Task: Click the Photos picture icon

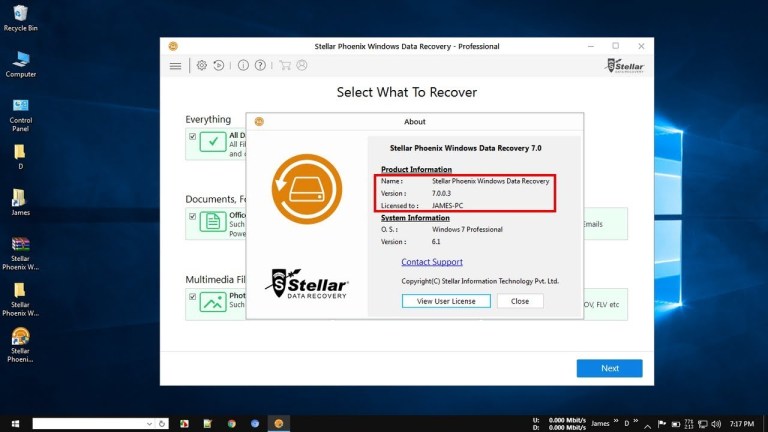Action: (213, 302)
